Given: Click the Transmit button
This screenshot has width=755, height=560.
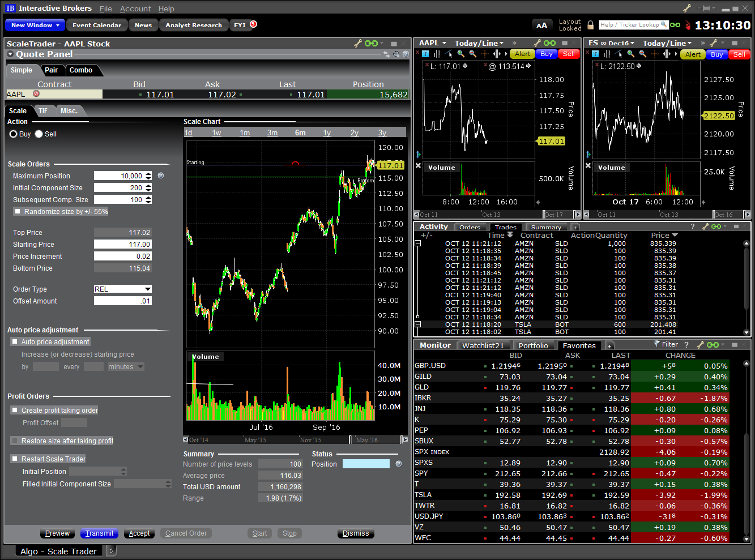Looking at the screenshot, I should tap(99, 533).
